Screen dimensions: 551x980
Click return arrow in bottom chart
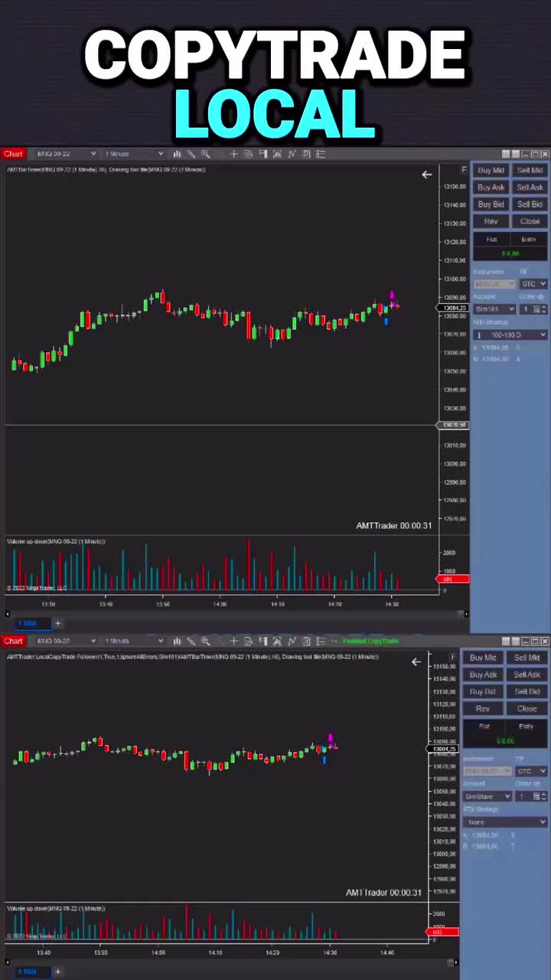click(416, 661)
